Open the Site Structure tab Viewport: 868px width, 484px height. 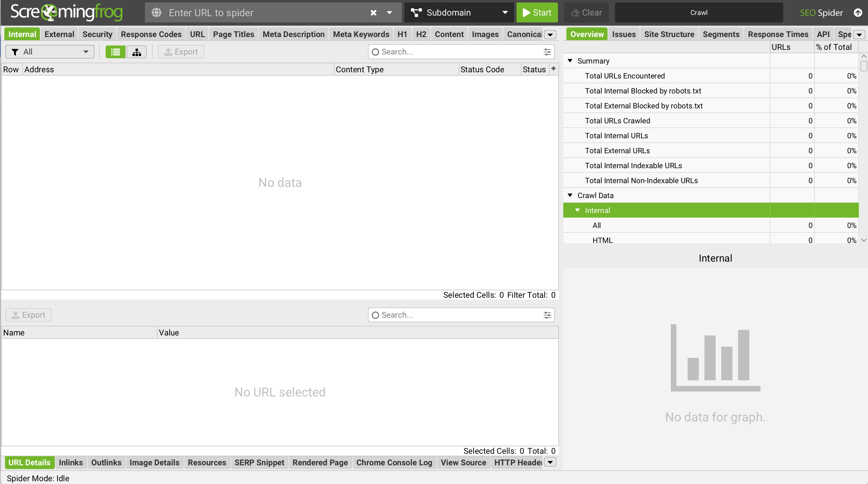tap(669, 34)
